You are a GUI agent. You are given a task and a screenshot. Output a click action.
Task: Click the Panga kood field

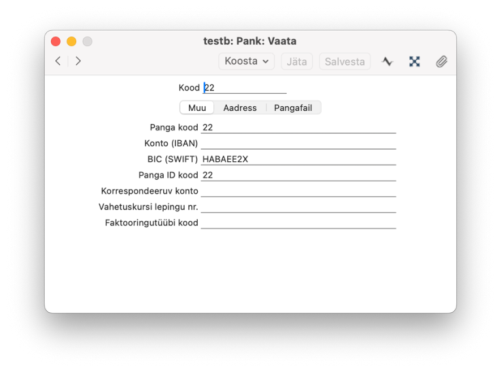click(x=298, y=127)
